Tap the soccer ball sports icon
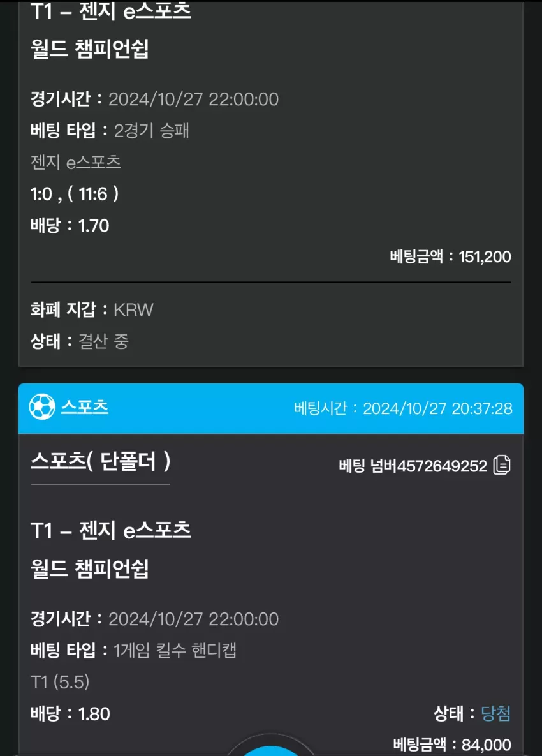Viewport: 542px width, 756px height. tap(42, 407)
